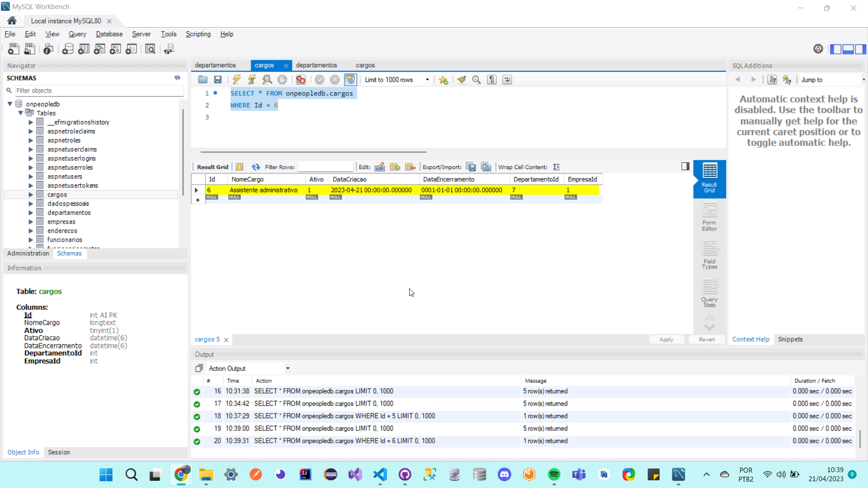The image size is (868, 488).
Task: Open the Query Stats view
Action: [x=709, y=293]
